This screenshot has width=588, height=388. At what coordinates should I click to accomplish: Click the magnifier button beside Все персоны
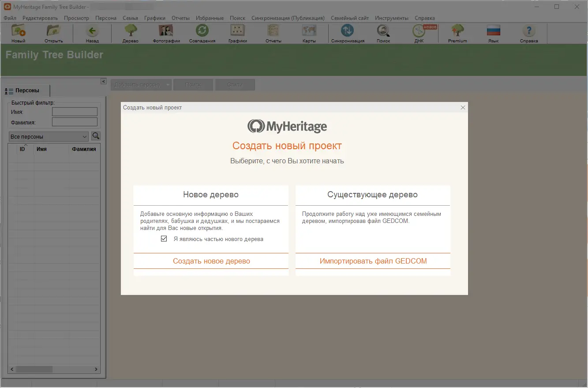click(x=96, y=136)
